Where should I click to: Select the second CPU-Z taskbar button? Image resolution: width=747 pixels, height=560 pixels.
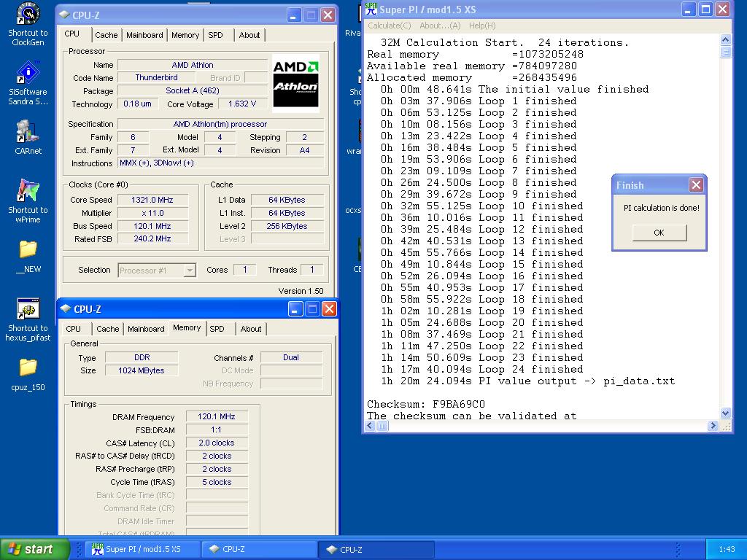[x=377, y=549]
